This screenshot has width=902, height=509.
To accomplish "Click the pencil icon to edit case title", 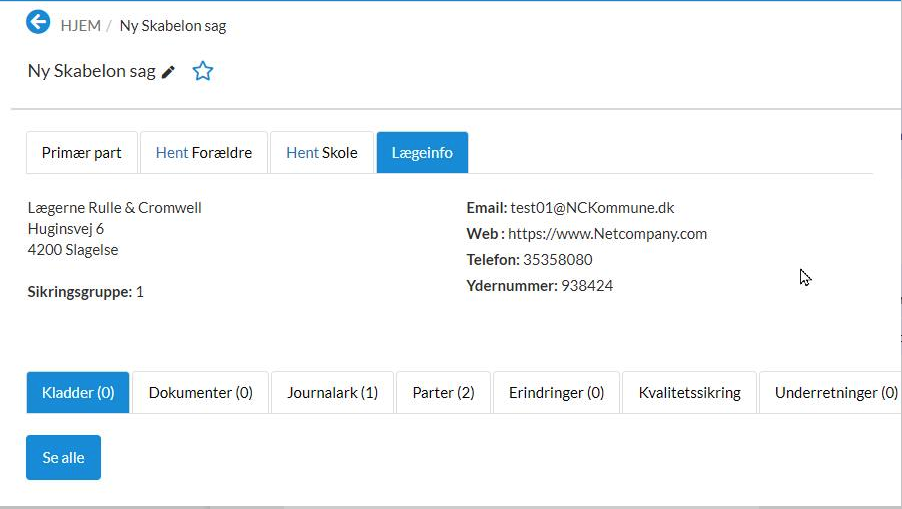I will coord(168,72).
